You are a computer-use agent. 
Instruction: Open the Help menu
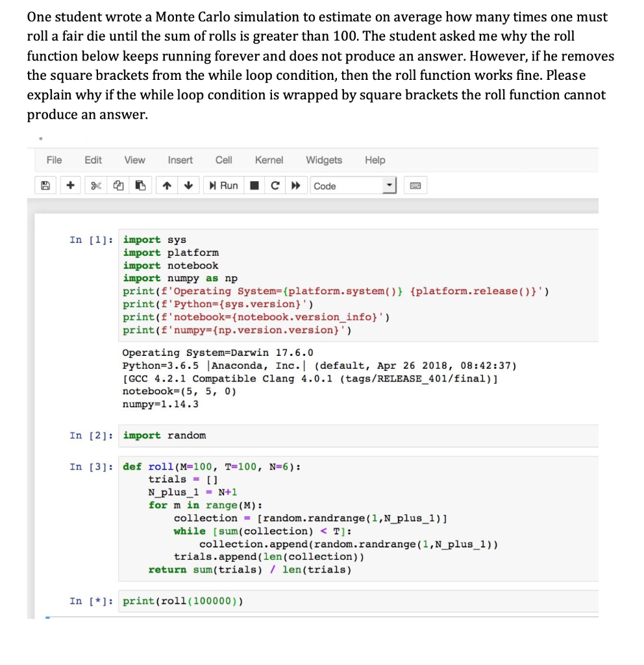pyautogui.click(x=375, y=160)
